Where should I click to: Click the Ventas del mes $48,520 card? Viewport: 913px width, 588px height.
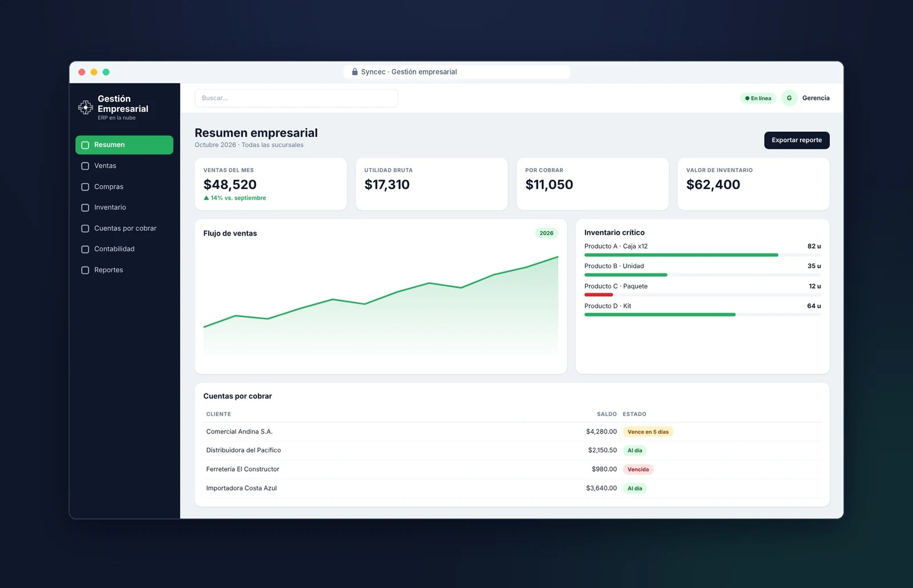(270, 184)
